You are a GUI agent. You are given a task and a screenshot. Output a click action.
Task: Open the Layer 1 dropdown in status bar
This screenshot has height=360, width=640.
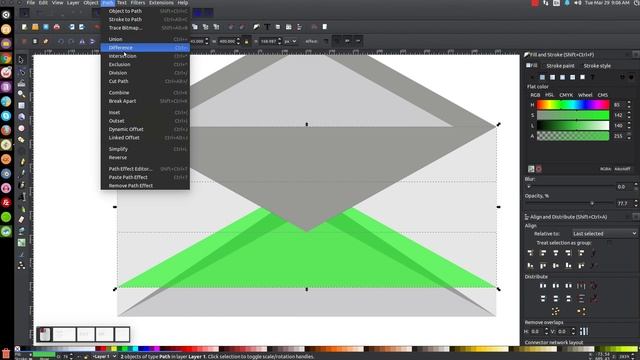pos(104,357)
